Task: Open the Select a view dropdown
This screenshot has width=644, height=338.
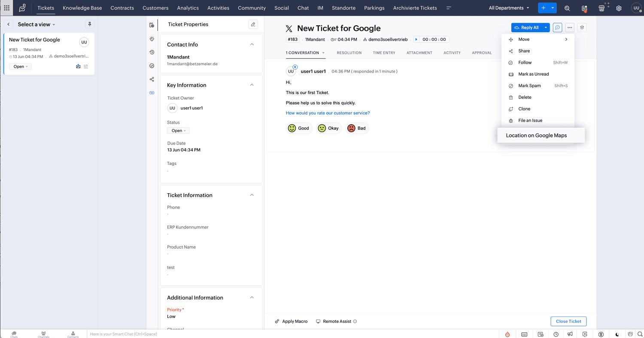Action: [36, 24]
